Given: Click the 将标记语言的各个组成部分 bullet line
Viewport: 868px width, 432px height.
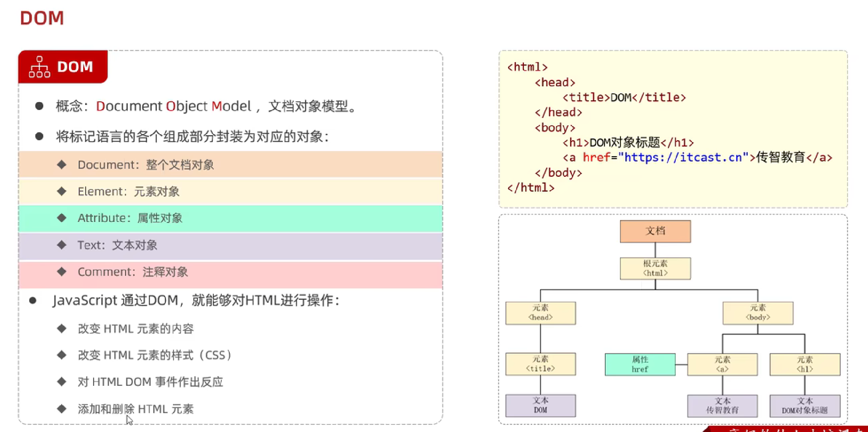Looking at the screenshot, I should (x=192, y=136).
